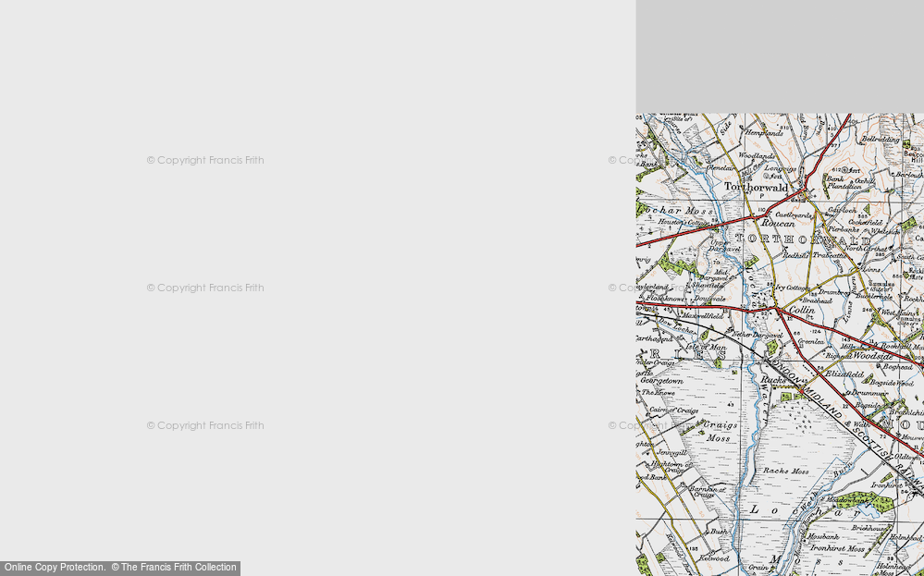Click the Racks station label
924x576 pixels.
[773, 380]
